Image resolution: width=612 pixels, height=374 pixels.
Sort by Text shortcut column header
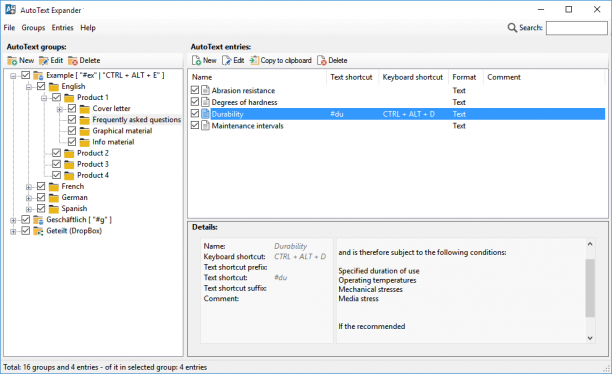click(352, 77)
